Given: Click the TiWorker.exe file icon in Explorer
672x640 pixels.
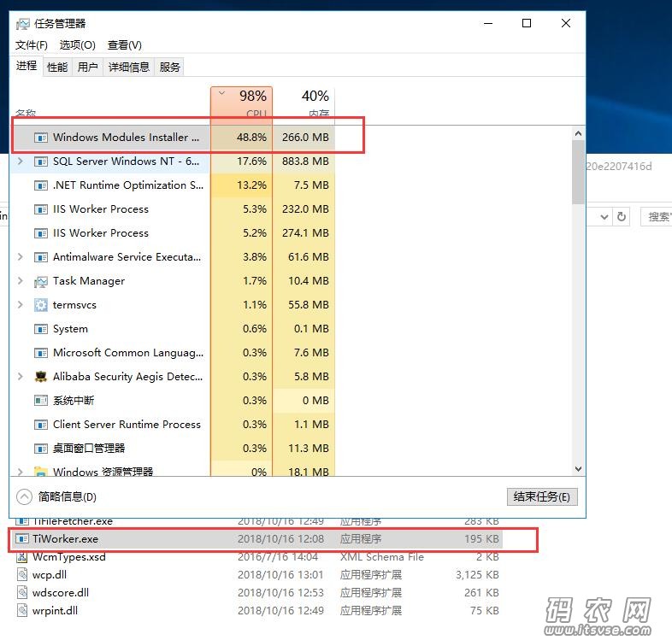Looking at the screenshot, I should click(22, 538).
